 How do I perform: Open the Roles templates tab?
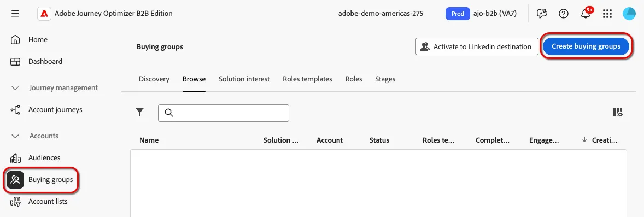307,79
